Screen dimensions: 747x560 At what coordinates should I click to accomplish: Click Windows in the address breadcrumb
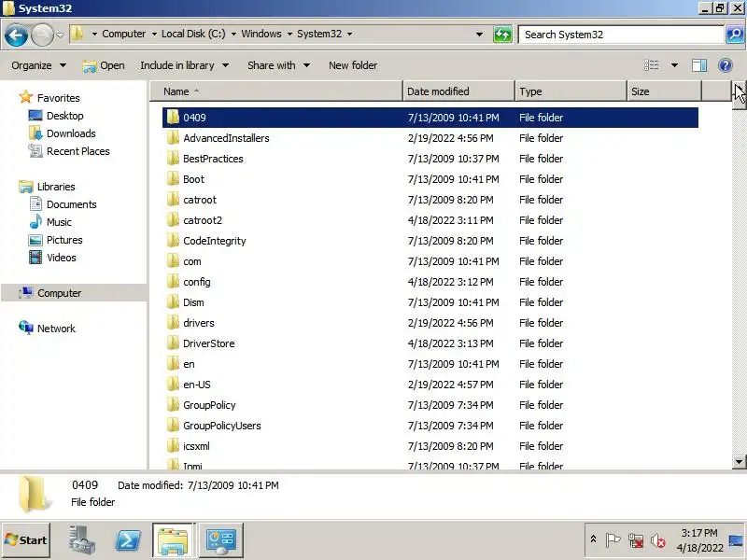pyautogui.click(x=261, y=34)
